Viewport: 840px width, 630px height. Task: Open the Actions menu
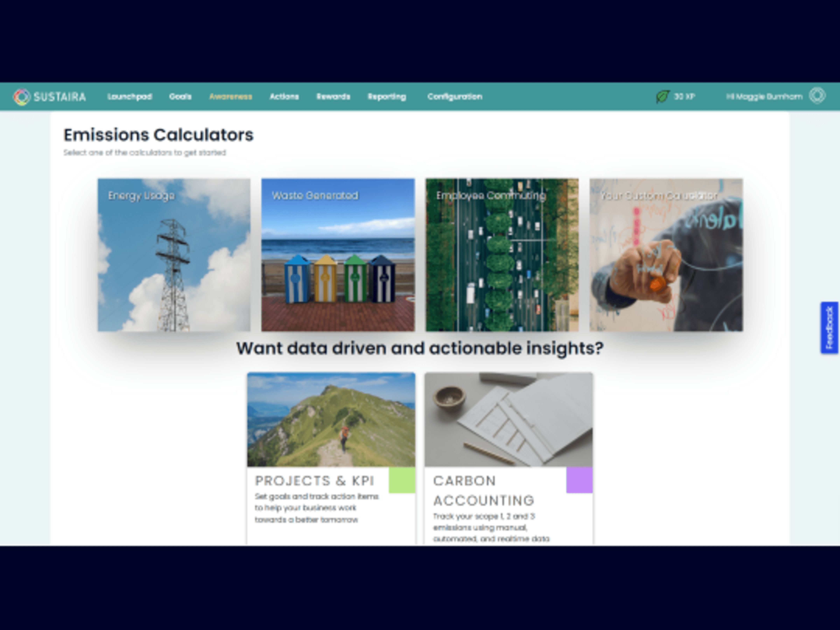point(284,96)
